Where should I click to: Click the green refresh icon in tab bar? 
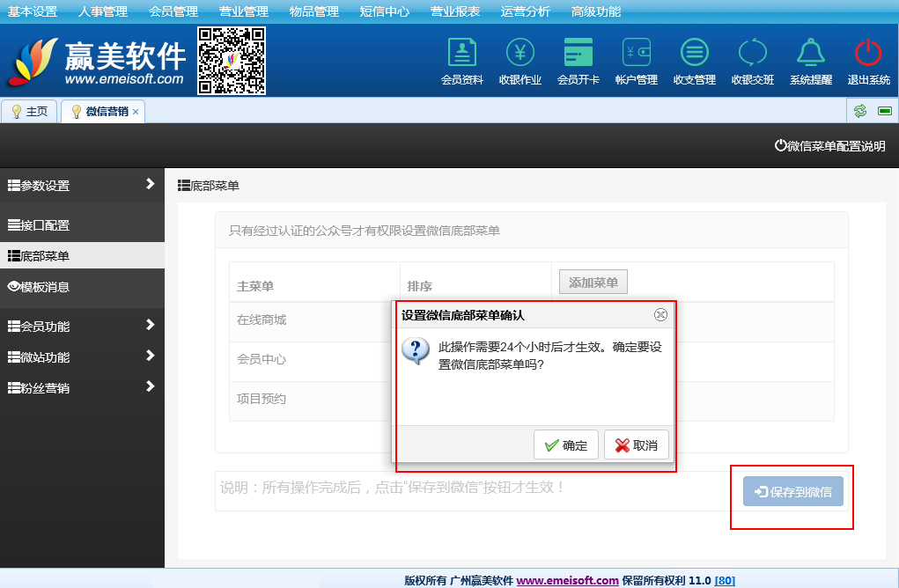[x=860, y=111]
